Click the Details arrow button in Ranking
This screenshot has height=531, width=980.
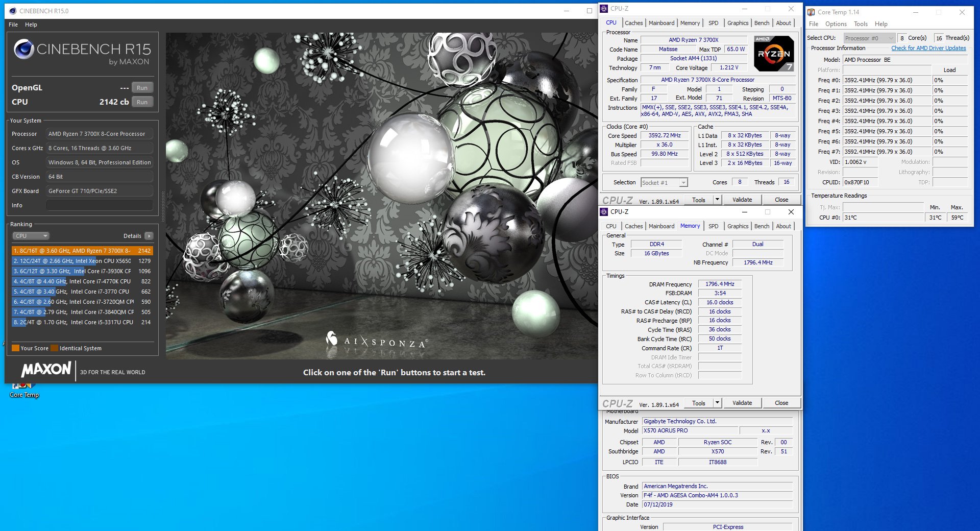[149, 236]
